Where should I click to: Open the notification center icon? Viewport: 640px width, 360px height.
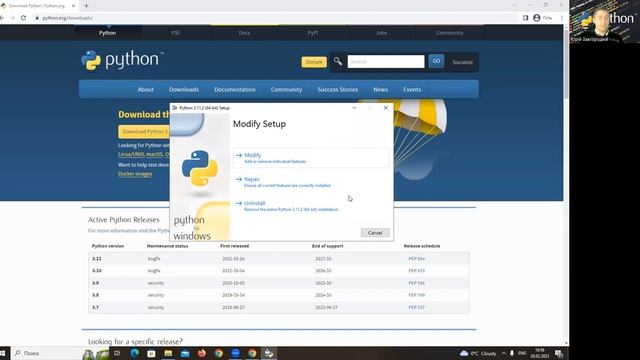click(559, 353)
